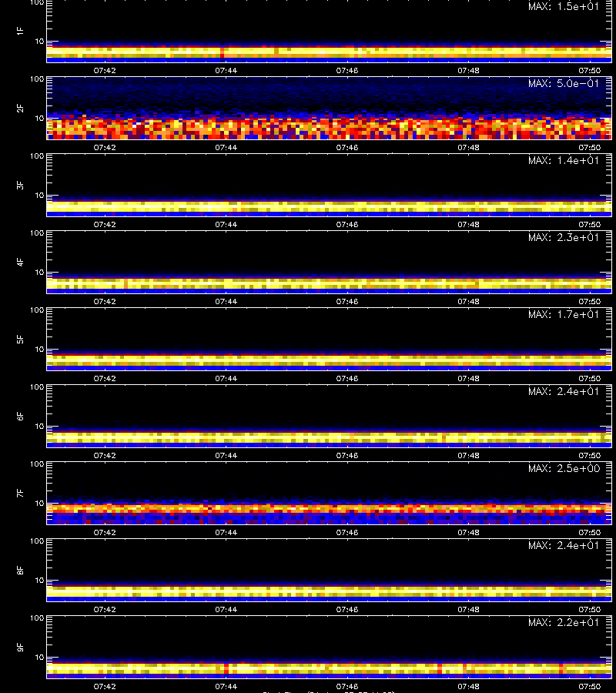Click the 07:48 tick label below panel 4F
The height and width of the screenshot is (693, 616).
(468, 301)
